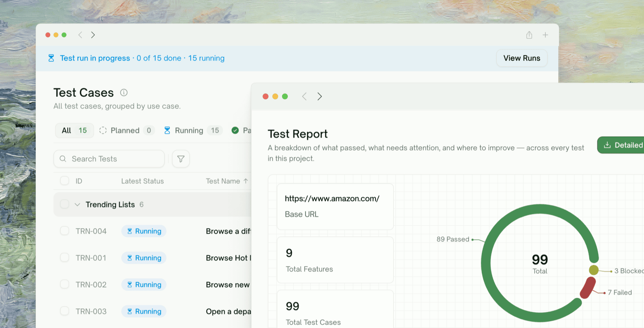
Task: Select the checkbox for TRN-003
Action: pyautogui.click(x=64, y=311)
